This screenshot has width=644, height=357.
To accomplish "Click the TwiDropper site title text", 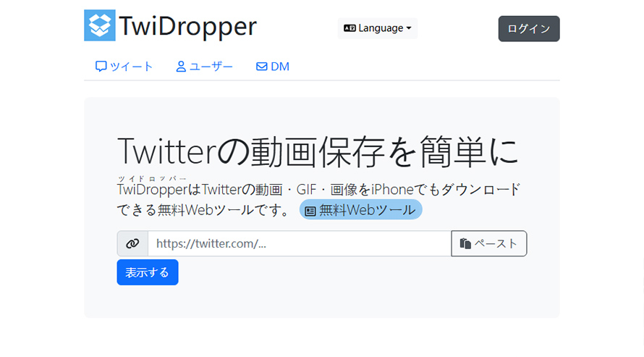I will (187, 27).
